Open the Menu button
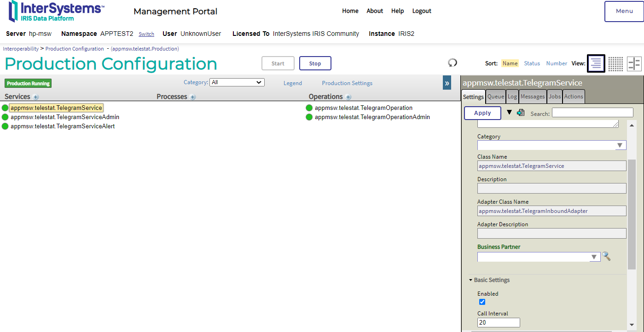The image size is (644, 332). click(x=624, y=11)
